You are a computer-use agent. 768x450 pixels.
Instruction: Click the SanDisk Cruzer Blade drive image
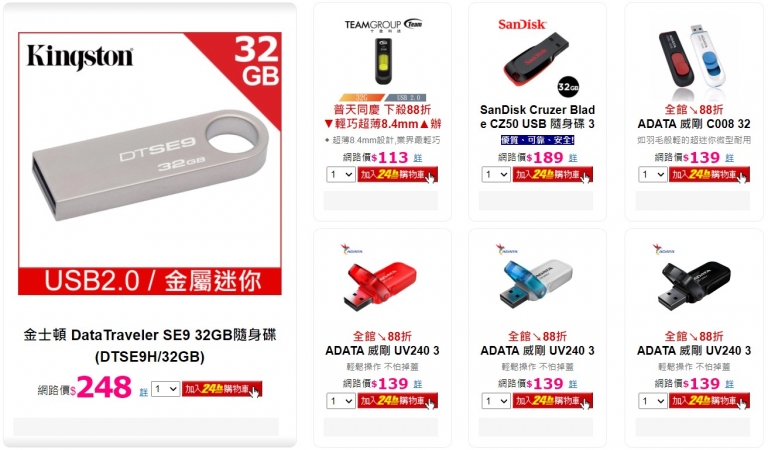click(x=538, y=58)
